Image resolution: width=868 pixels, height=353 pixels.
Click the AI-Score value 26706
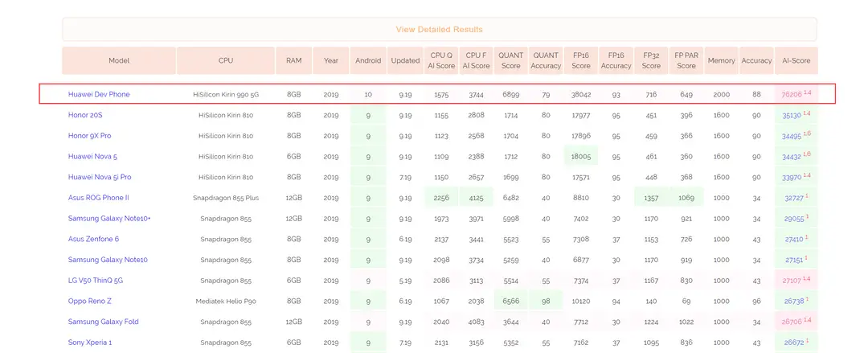tap(792, 322)
